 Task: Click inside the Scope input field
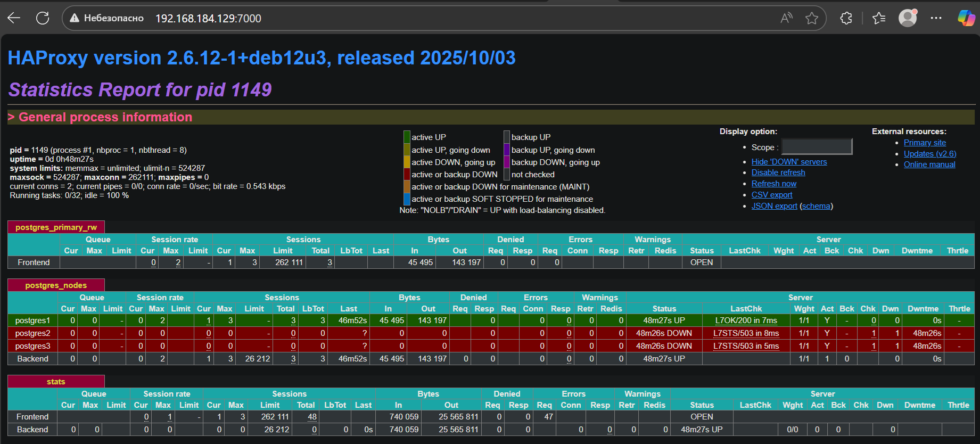tap(817, 147)
